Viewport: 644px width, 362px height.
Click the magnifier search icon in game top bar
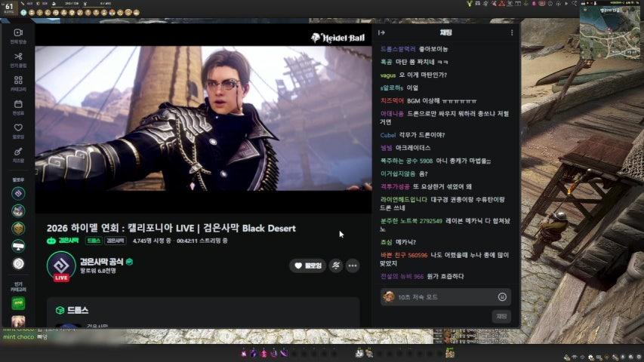[x=575, y=3]
